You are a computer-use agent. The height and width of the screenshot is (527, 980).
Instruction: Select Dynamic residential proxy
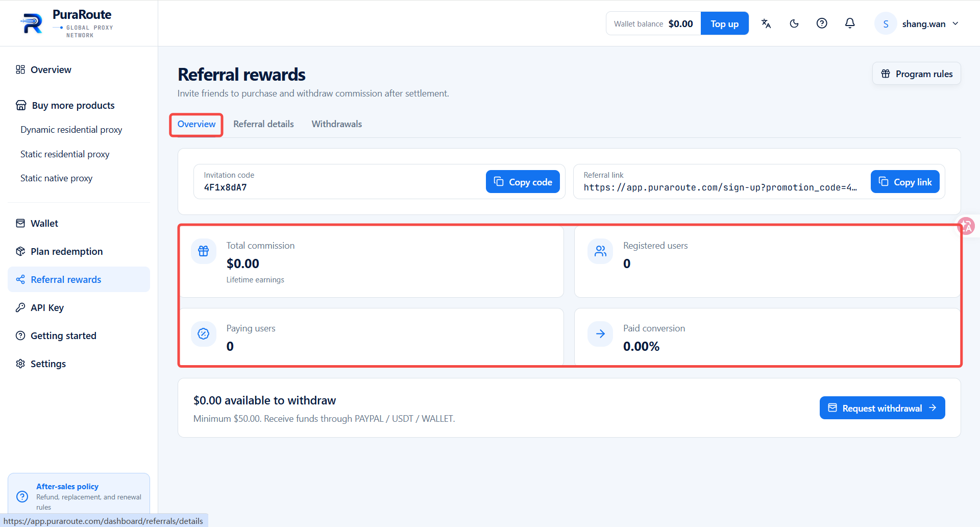(x=71, y=130)
